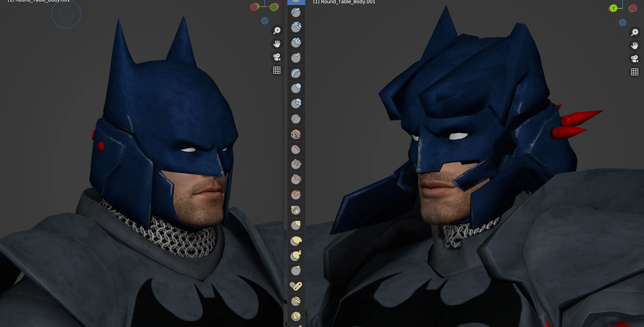Select the Grab brush

click(296, 225)
